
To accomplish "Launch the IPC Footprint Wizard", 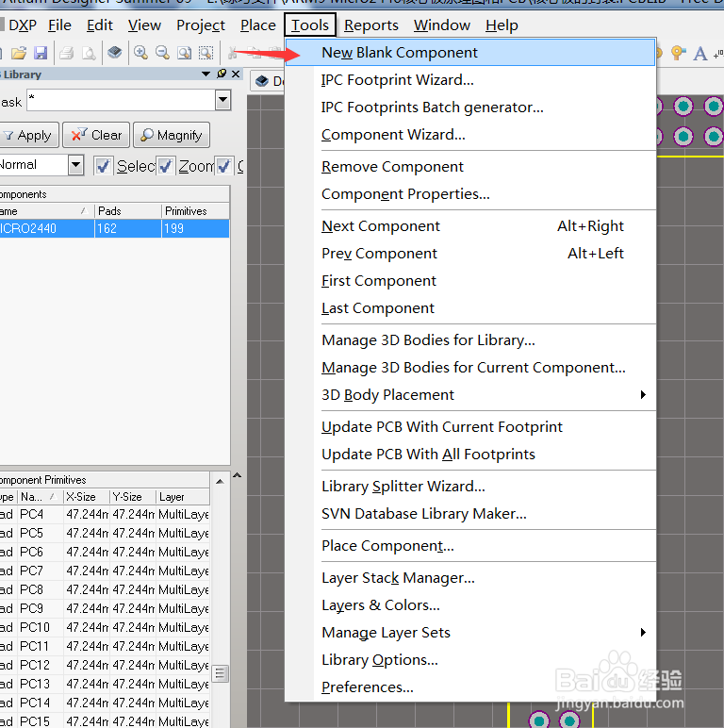I will point(470,80).
